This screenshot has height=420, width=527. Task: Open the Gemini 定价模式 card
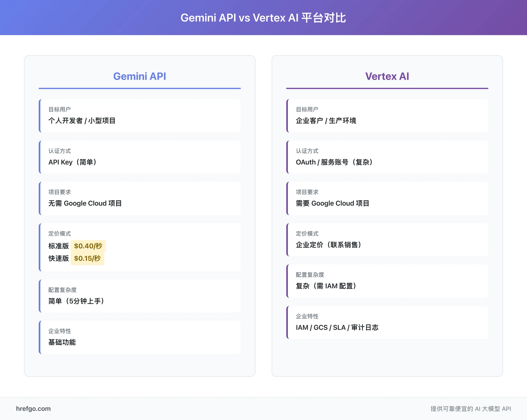140,247
